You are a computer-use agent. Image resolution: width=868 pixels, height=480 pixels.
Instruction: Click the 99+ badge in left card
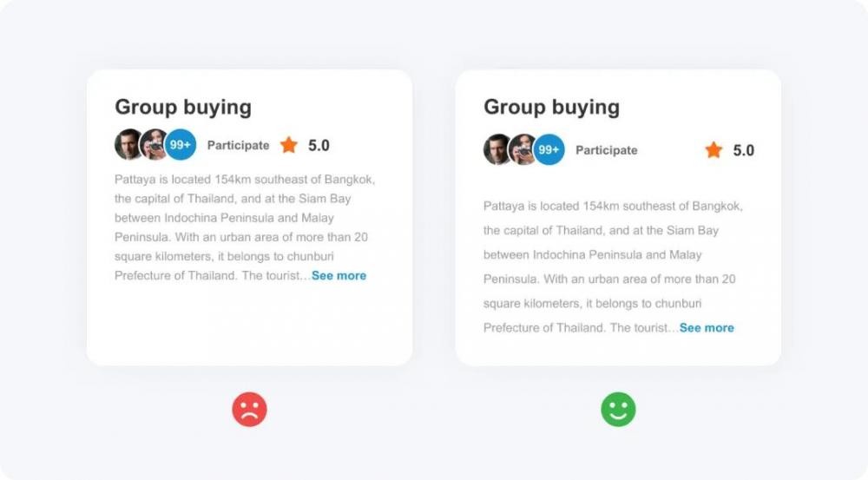point(181,145)
